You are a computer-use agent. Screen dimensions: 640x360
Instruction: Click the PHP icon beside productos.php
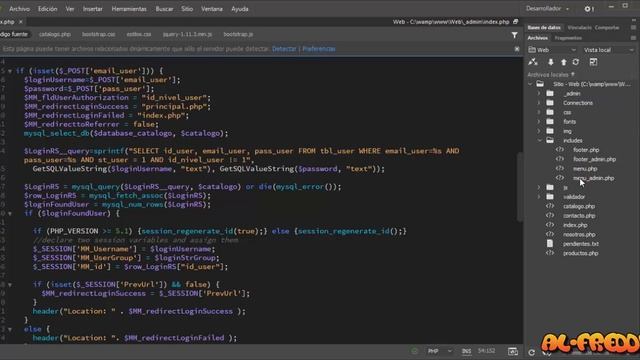[550, 253]
